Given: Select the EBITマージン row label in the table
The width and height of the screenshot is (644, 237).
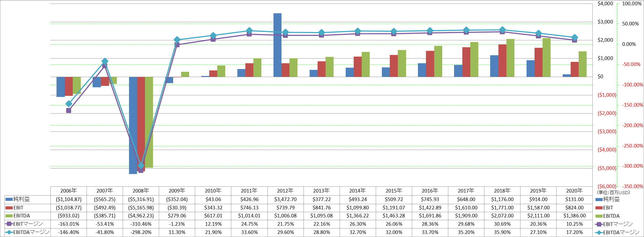Looking at the screenshot, I should coord(24,224).
